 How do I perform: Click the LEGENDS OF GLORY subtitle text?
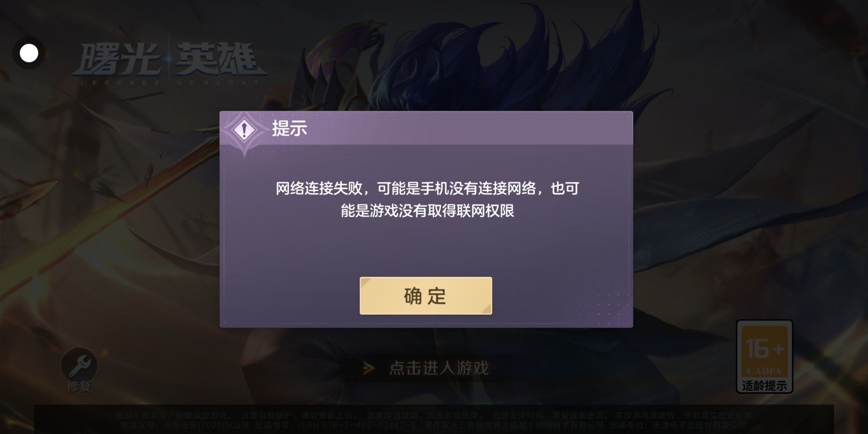(170, 83)
